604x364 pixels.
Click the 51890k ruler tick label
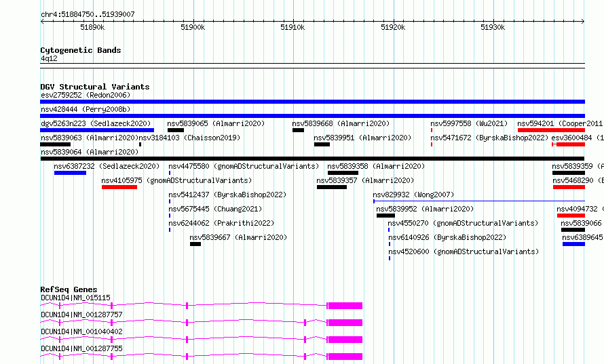tap(92, 27)
